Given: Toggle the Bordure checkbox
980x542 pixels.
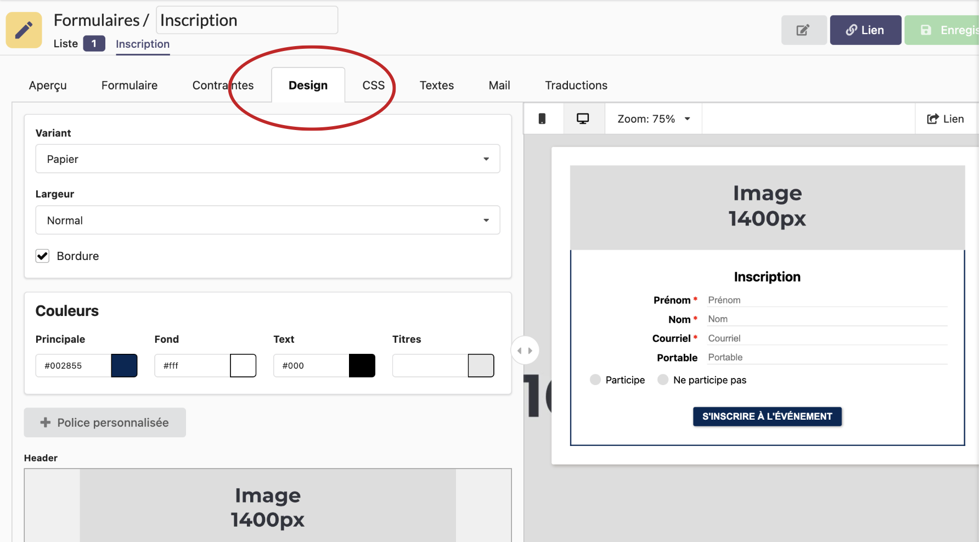Looking at the screenshot, I should coord(43,256).
